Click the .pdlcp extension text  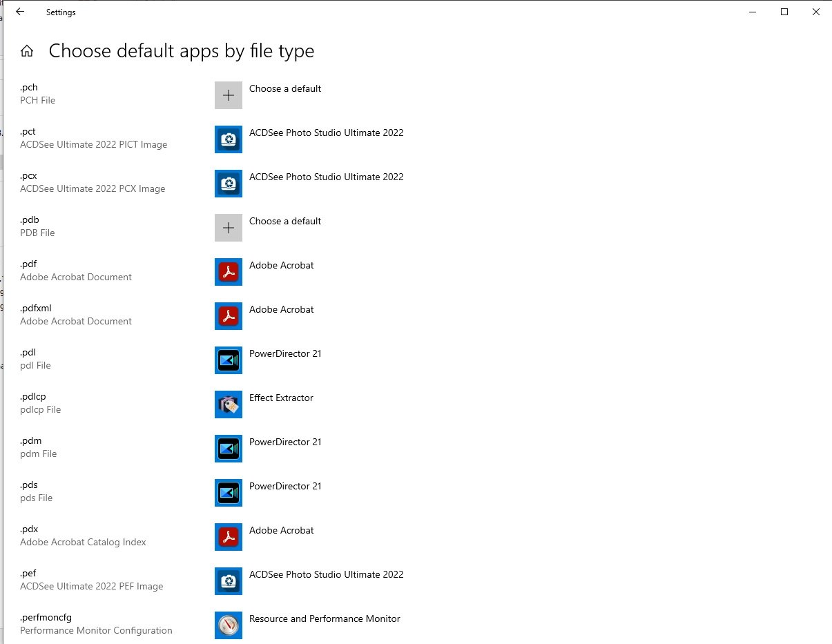tap(33, 396)
